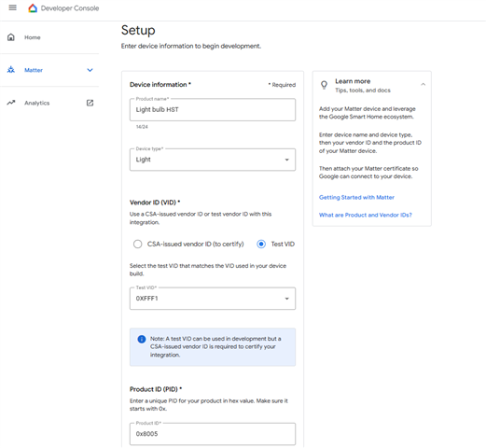Open the hamburger navigation menu
The width and height of the screenshot is (486, 448).
pos(13,7)
